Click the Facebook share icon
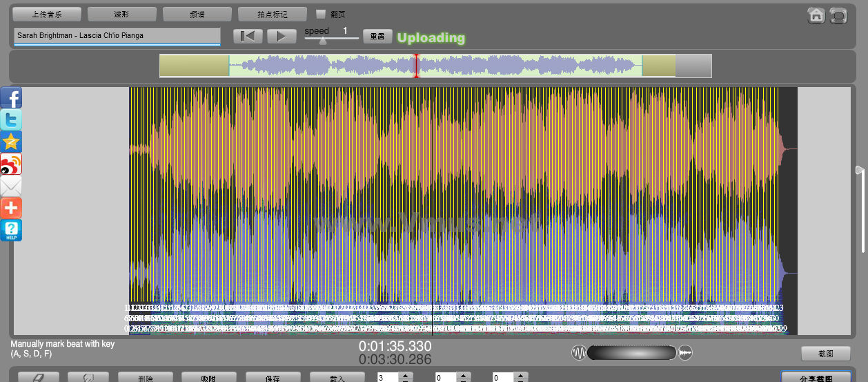 11,97
